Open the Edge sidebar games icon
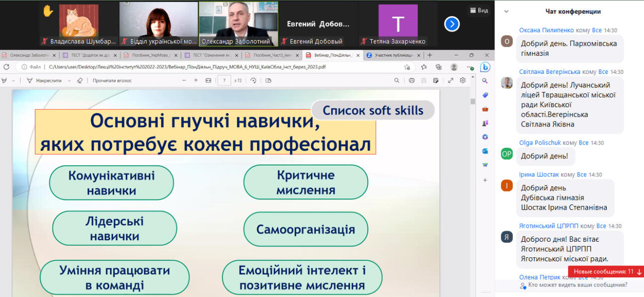Image resolution: width=644 pixels, height=297 pixels. pos(485,123)
